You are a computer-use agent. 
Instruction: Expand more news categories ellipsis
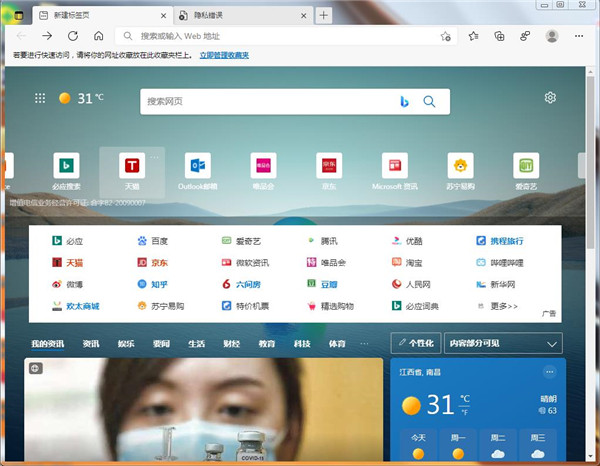361,343
